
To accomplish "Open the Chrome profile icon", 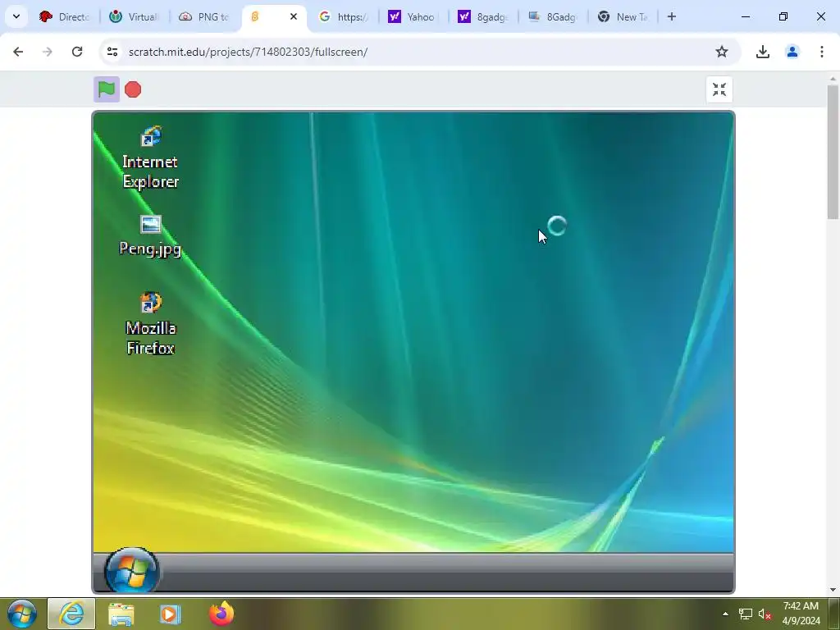I will pos(792,52).
